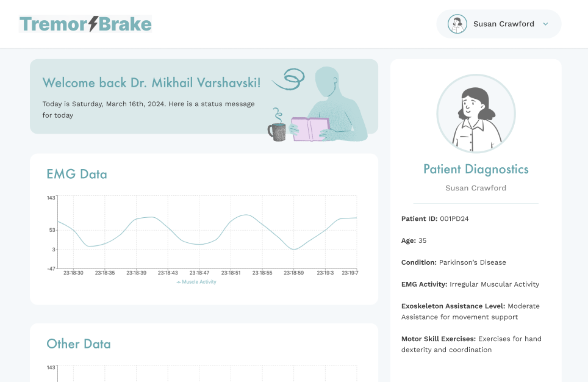The width and height of the screenshot is (588, 382).
Task: Click the Other Data card title
Action: (x=79, y=344)
